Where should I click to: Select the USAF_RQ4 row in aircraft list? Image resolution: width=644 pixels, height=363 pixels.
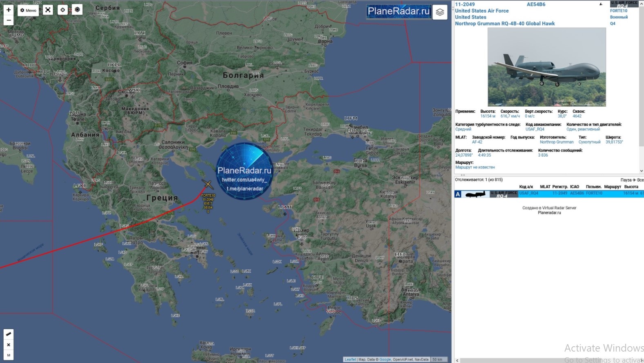528,193
